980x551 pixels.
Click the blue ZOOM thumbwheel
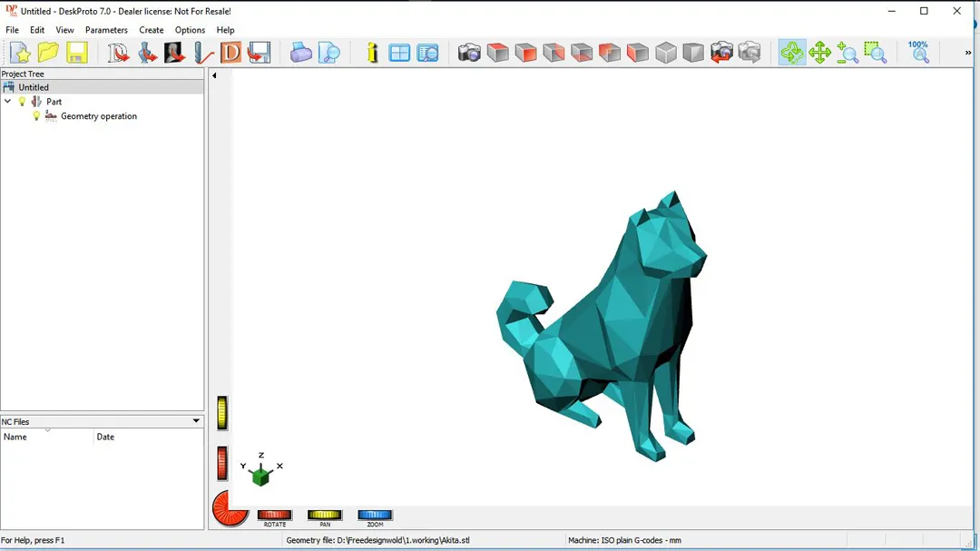[x=375, y=515]
